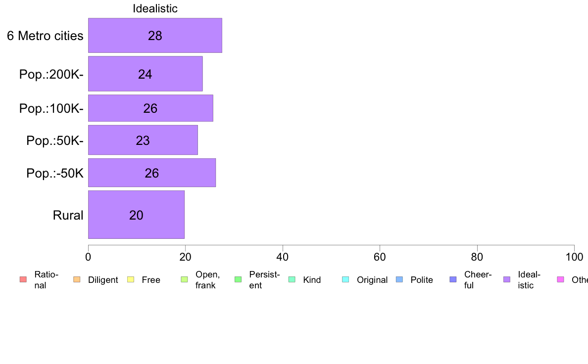Click the Idealistic purple legend swatch
This screenshot has width=588, height=364.
pos(507,279)
